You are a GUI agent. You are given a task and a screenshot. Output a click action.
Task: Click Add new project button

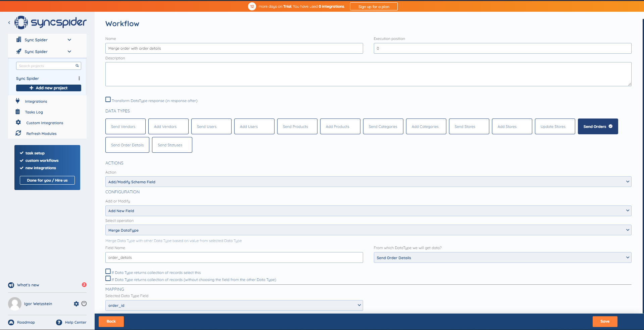pos(49,88)
